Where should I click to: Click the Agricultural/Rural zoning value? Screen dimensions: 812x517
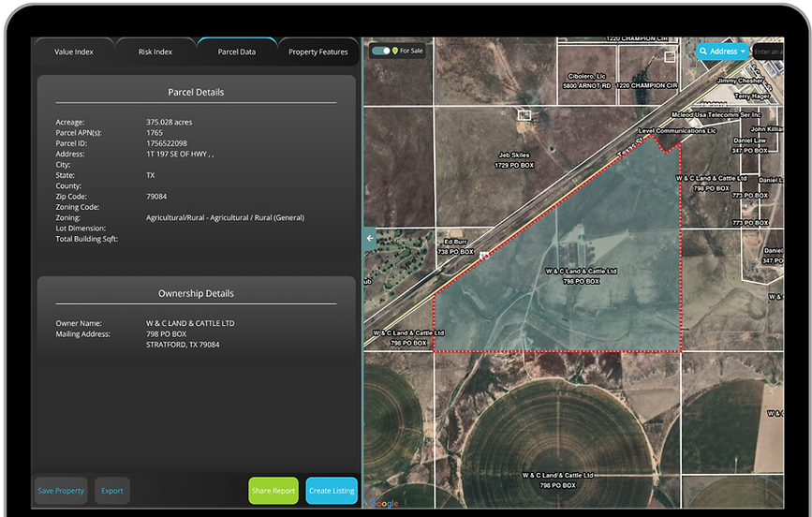coord(225,217)
